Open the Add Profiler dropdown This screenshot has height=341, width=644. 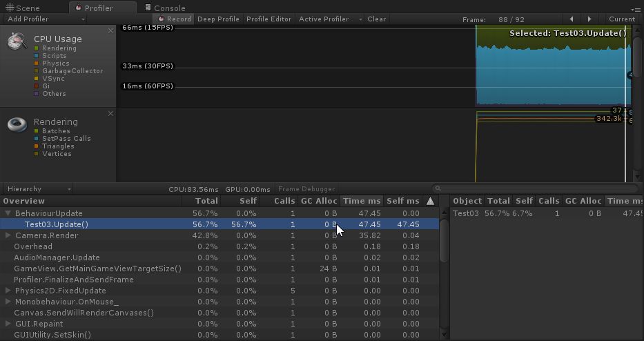(46, 19)
